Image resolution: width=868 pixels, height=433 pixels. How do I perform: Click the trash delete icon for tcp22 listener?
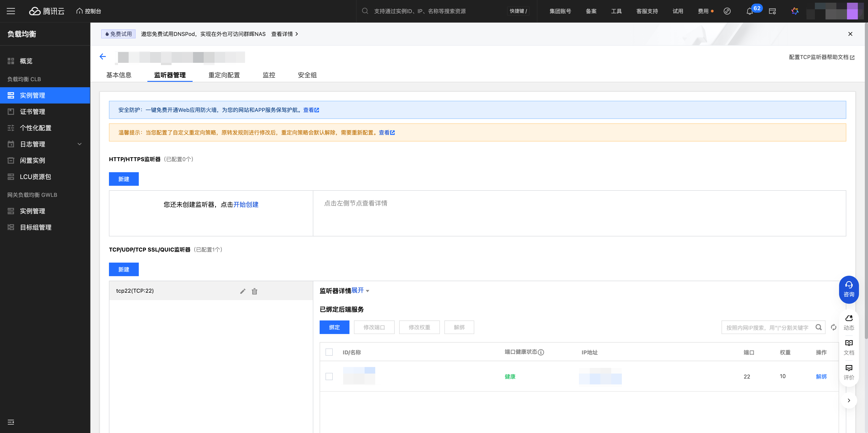pyautogui.click(x=254, y=291)
